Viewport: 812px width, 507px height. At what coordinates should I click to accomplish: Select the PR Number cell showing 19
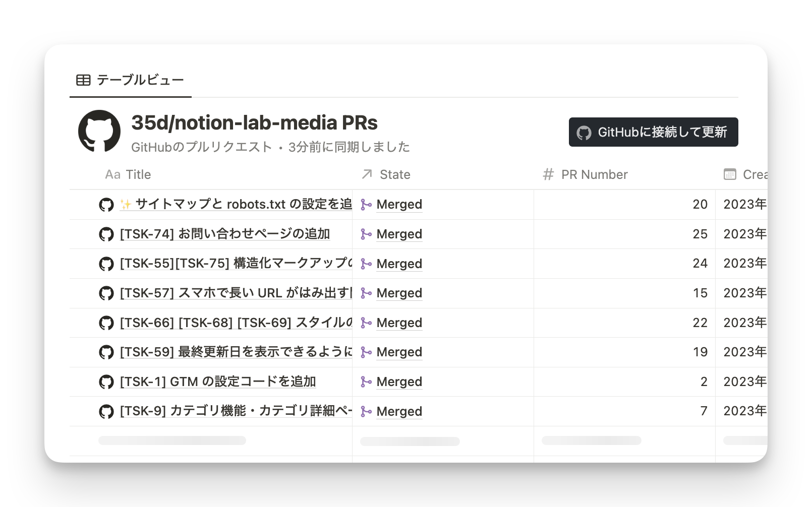click(624, 352)
